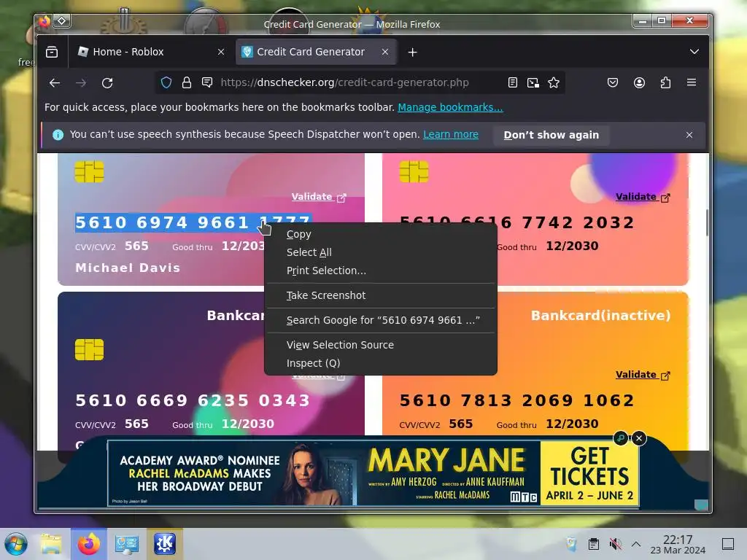Expand the list all tabs chevron
The image size is (747, 560).
coord(694,52)
